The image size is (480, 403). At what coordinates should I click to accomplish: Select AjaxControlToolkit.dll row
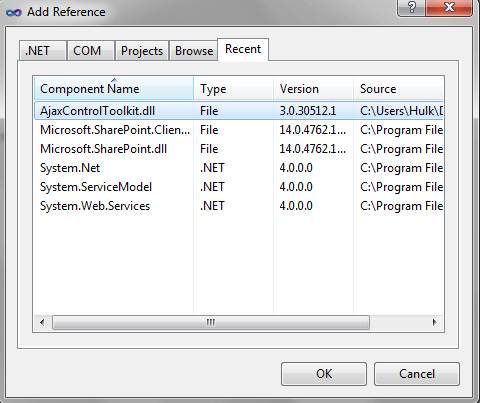click(x=239, y=111)
